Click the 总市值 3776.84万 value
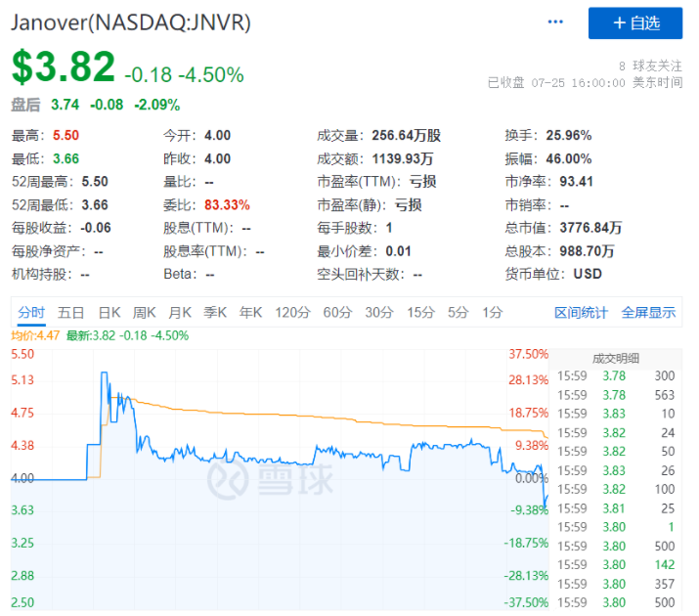Image resolution: width=699 pixels, height=616 pixels. pos(590,228)
